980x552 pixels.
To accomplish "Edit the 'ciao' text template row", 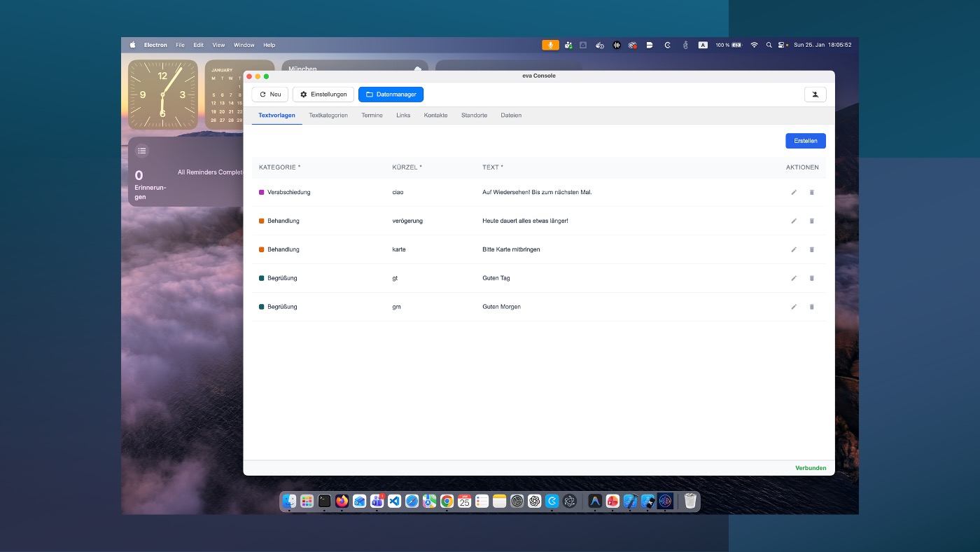I will tap(794, 192).
